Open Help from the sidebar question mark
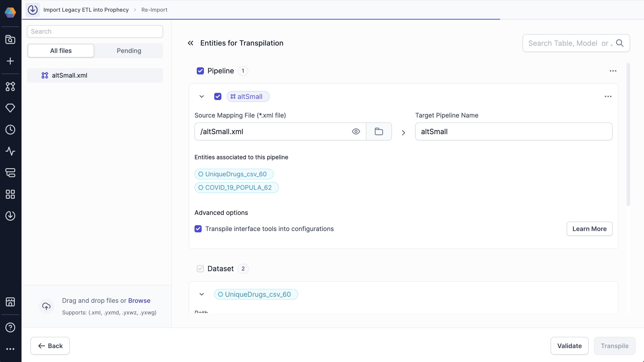 (x=10, y=327)
